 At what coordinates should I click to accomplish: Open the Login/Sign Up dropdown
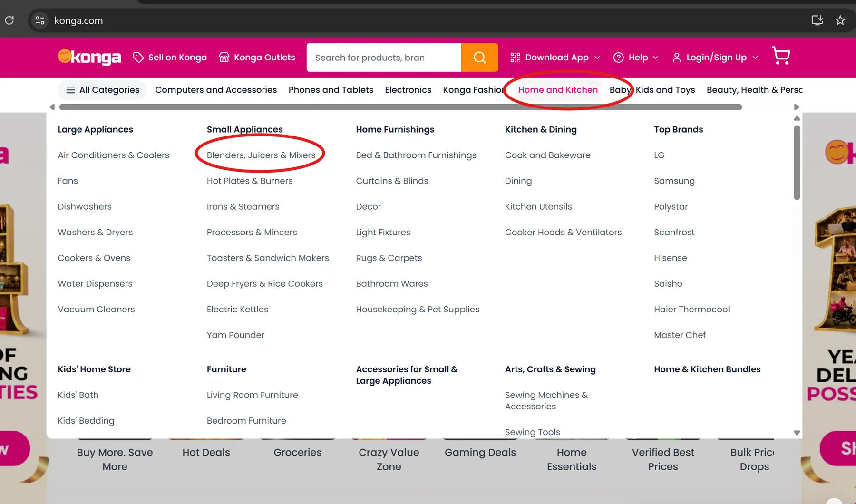tap(715, 58)
